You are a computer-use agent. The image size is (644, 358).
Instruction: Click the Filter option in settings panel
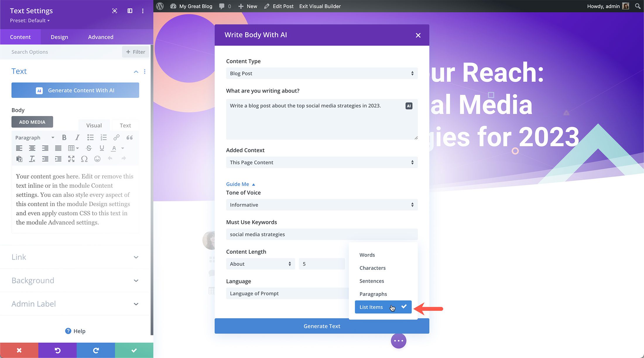pyautogui.click(x=135, y=52)
